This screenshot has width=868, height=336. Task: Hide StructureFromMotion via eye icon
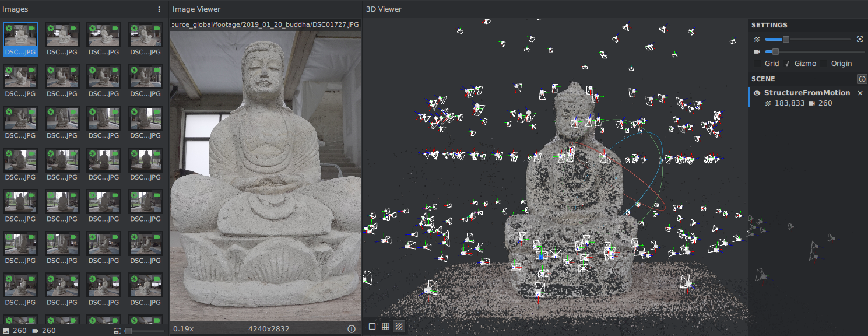[757, 93]
